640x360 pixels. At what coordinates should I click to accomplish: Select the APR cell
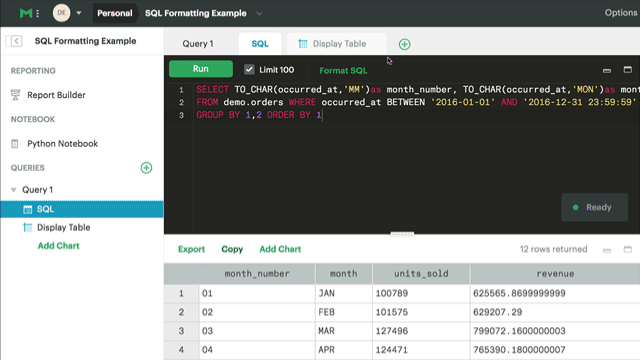click(343, 350)
